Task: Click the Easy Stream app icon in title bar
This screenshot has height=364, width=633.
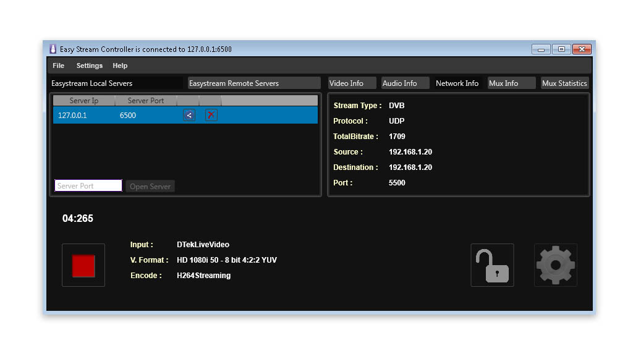Action: 53,49
